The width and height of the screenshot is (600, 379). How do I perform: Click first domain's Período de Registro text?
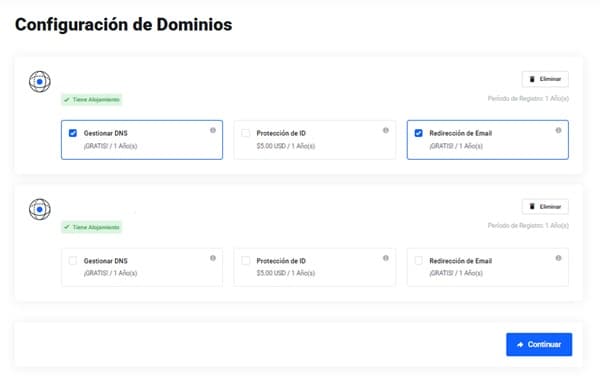(x=528, y=99)
